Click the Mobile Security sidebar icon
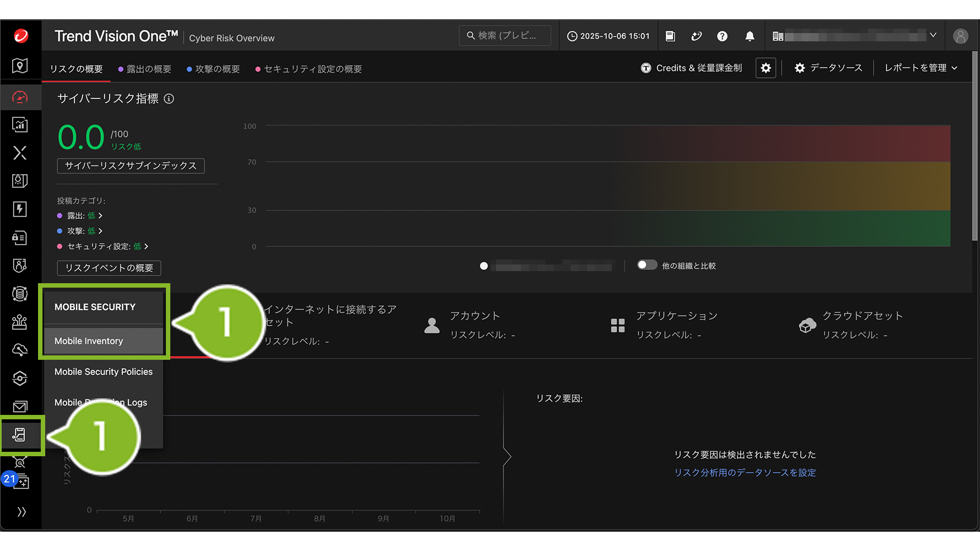Screen dimensions: 980x551 point(20,435)
